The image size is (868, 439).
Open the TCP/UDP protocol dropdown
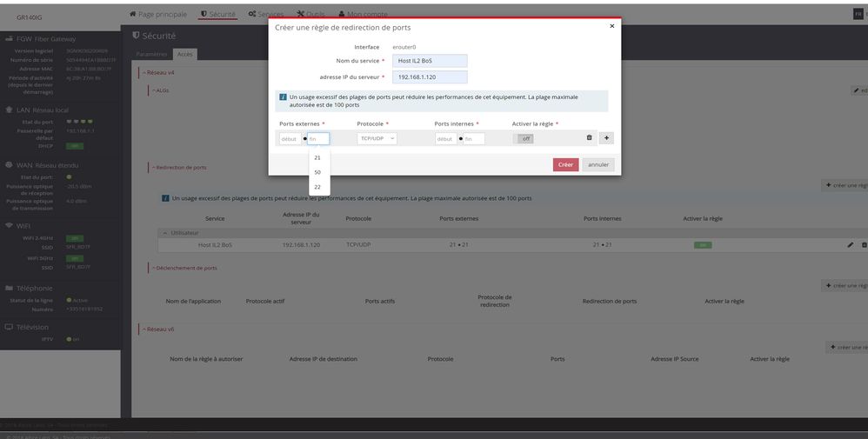point(377,138)
